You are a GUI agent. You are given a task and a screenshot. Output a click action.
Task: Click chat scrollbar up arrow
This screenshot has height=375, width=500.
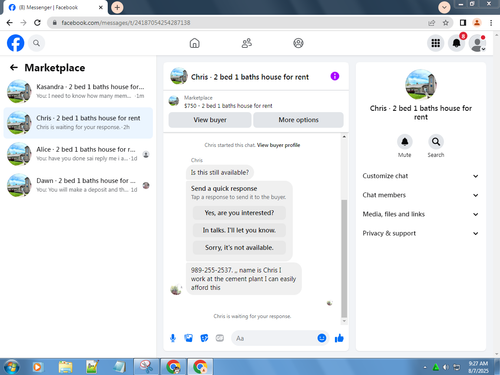(344, 137)
